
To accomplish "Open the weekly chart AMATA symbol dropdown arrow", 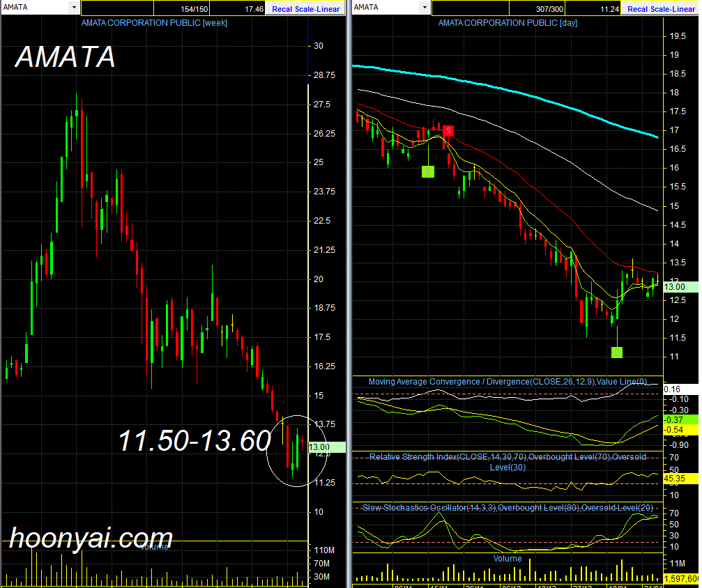I will point(74,7).
